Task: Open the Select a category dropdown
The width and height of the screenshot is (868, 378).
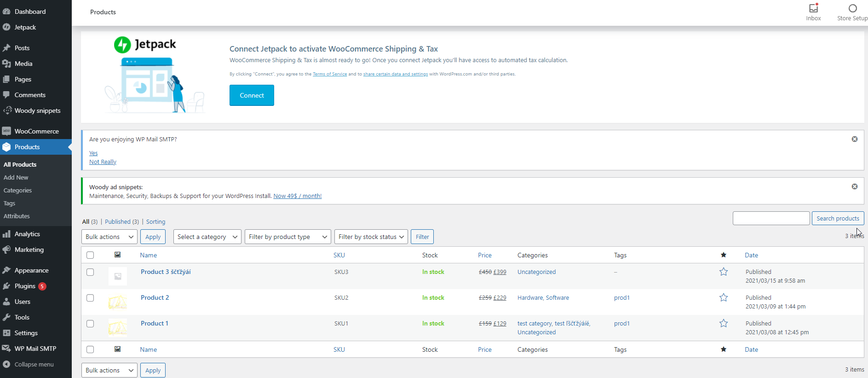Action: (x=207, y=237)
